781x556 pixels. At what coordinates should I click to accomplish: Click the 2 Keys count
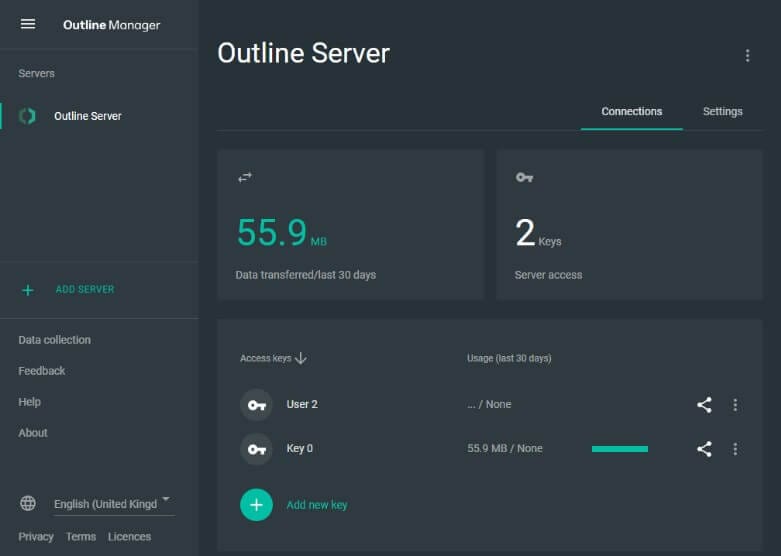tap(538, 233)
